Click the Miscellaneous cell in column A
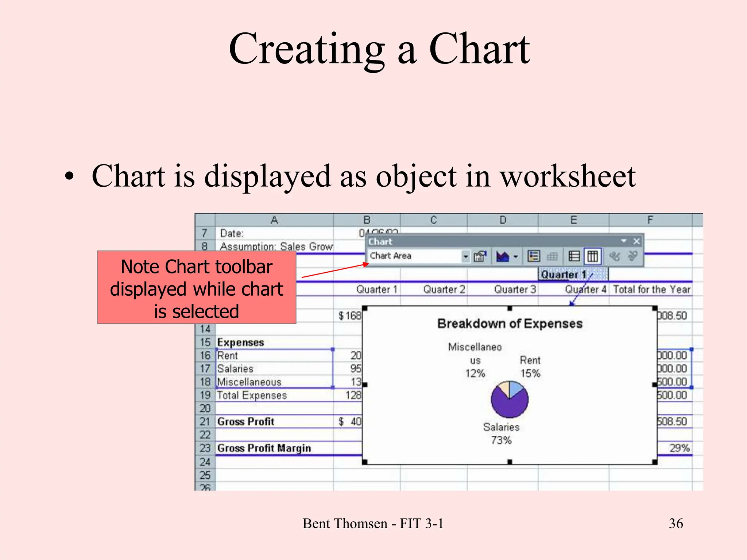Viewport: 747px width, 560px height. [274, 382]
